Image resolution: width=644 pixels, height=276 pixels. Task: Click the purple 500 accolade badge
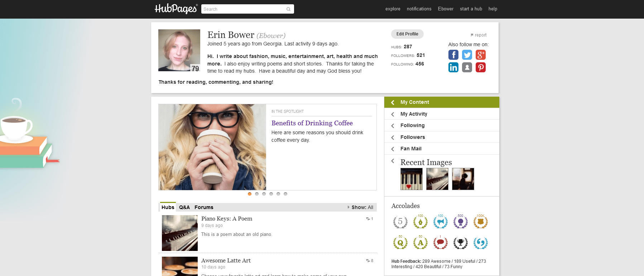pos(461,222)
